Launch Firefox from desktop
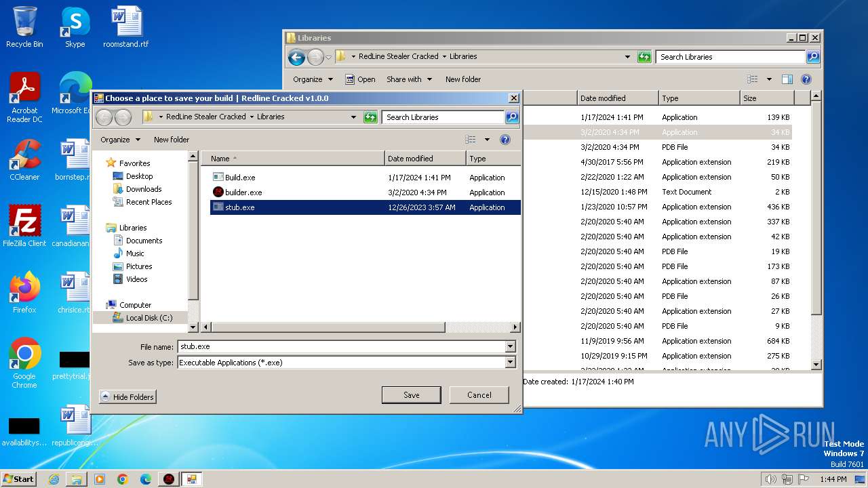This screenshot has width=868, height=488. click(24, 293)
